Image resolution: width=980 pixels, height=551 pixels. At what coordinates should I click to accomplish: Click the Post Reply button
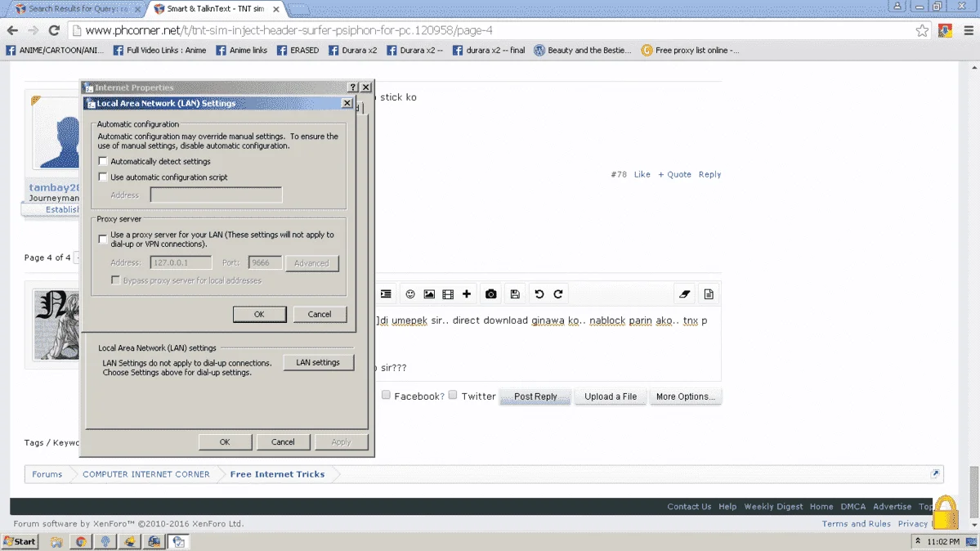point(535,396)
